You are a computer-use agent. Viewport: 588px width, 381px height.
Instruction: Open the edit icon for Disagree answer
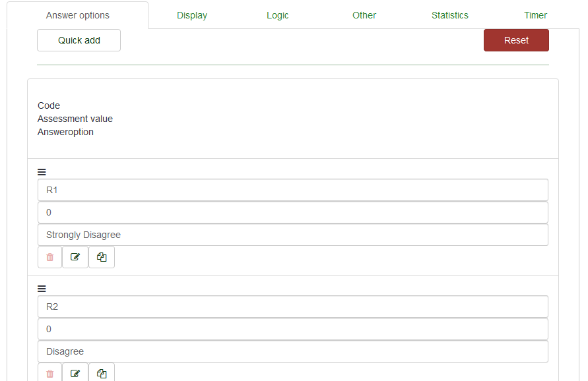click(x=75, y=373)
